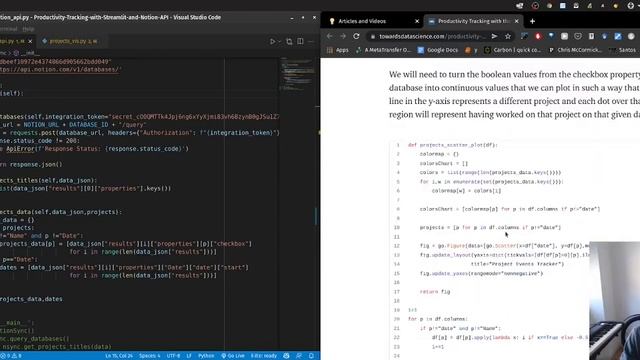Select the Productivity Tracking browser tab

473,21
